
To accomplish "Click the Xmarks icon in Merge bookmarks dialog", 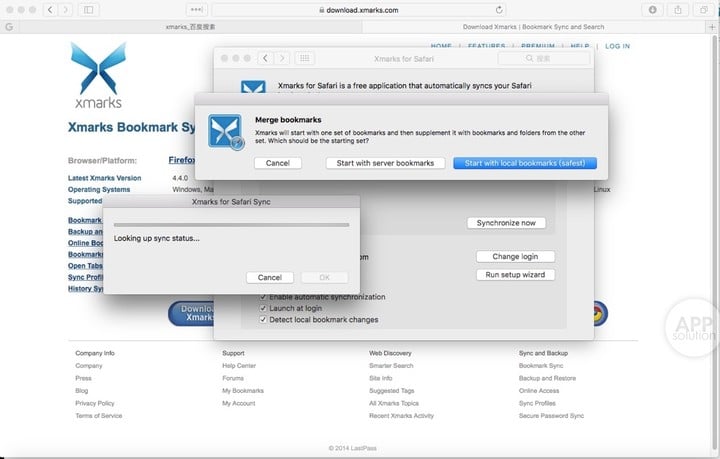I will pos(225,131).
